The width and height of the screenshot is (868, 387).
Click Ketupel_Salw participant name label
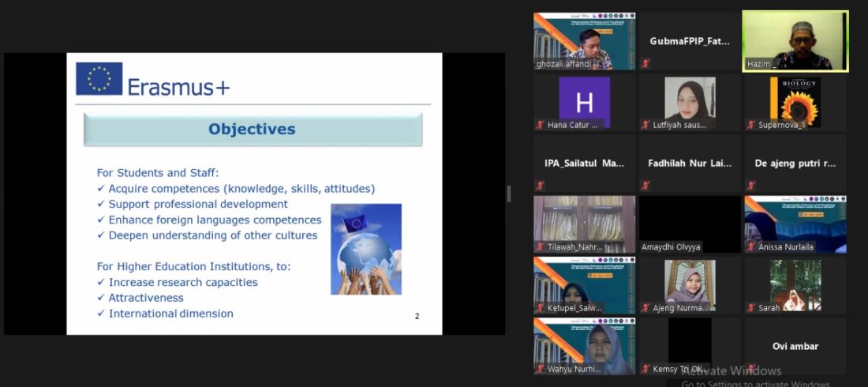[x=574, y=308]
